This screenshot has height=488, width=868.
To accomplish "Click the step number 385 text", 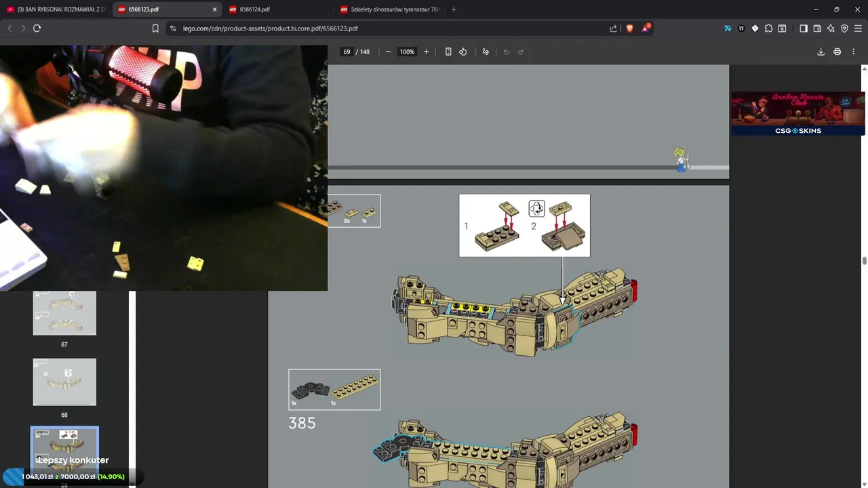I will (302, 423).
